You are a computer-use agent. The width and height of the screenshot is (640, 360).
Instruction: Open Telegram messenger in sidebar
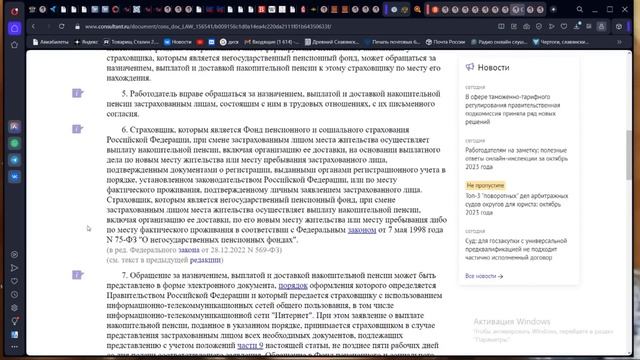14,160
